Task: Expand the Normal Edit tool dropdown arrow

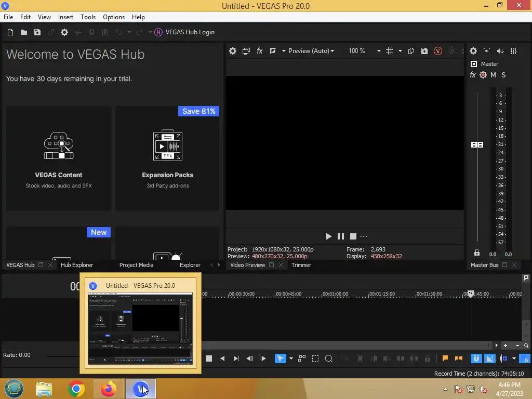Action: pyautogui.click(x=291, y=358)
